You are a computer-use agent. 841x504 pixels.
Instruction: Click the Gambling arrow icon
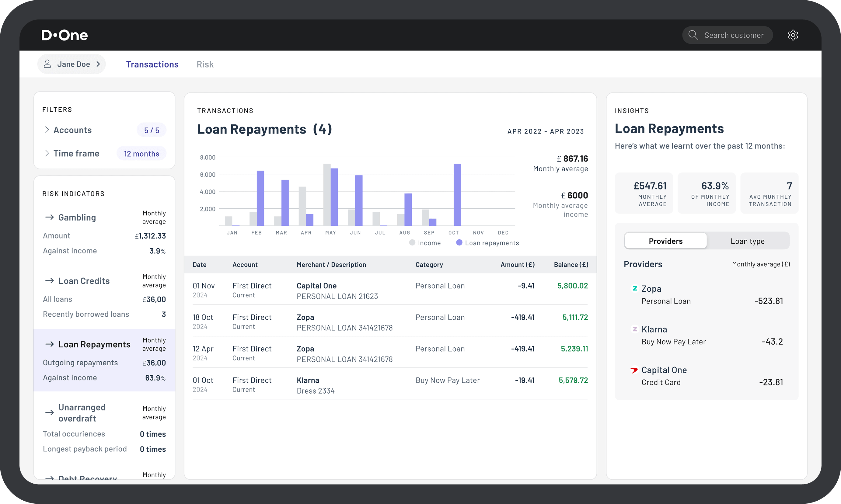[50, 217]
